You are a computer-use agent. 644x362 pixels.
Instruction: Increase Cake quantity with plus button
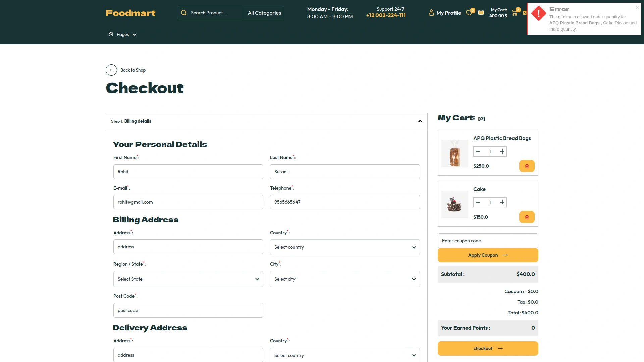pyautogui.click(x=502, y=202)
